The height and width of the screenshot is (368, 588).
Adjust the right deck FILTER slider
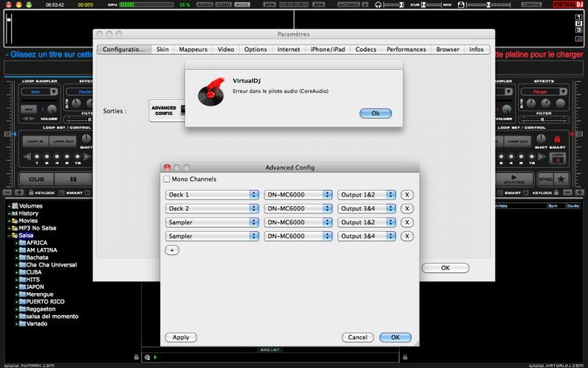pos(544,119)
